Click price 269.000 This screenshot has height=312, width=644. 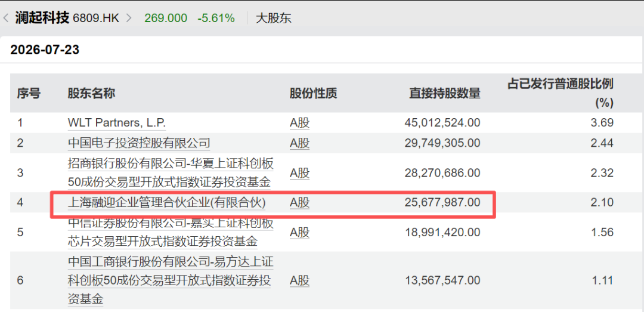click(166, 18)
